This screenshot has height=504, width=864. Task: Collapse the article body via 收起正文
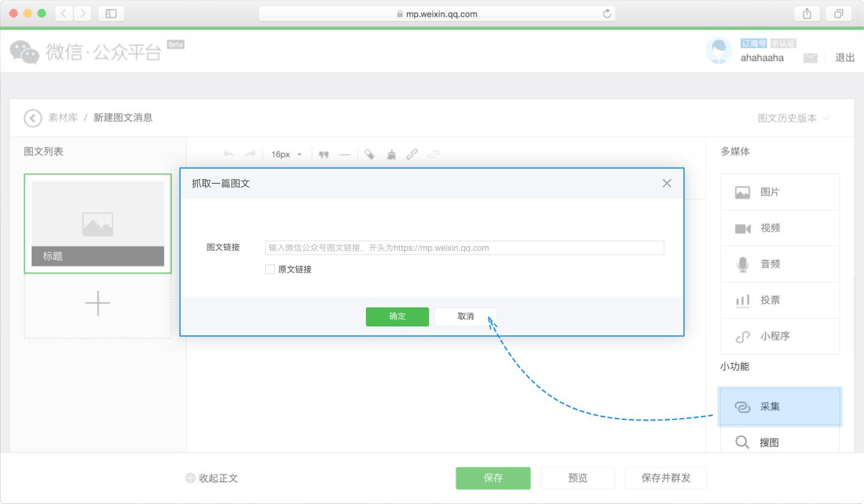pos(212,478)
